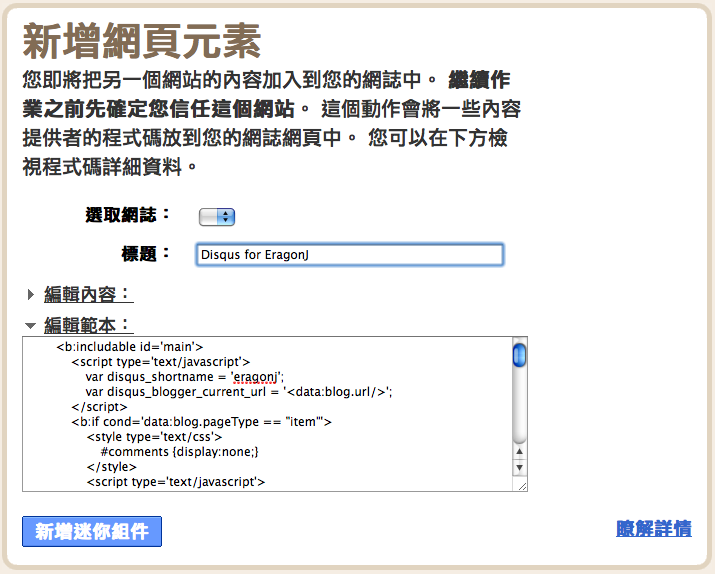Place cursor on b:includable id='main' line
Screen dimensions: 715x574
[x=130, y=347]
